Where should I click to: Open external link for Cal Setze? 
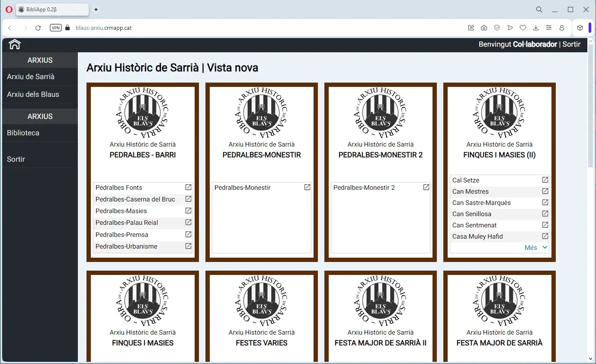pyautogui.click(x=545, y=180)
